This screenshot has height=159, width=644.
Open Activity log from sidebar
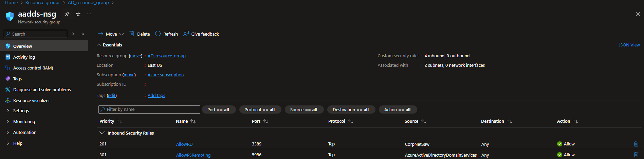(x=24, y=57)
